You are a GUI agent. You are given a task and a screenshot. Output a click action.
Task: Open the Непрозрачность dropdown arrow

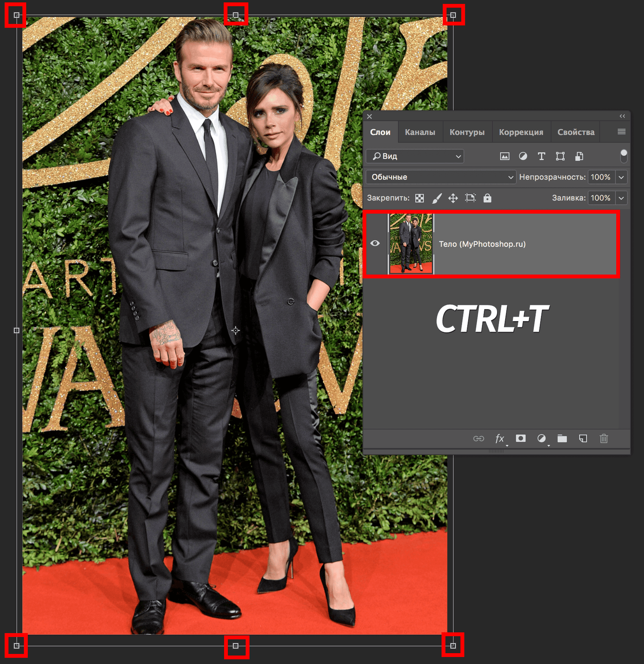tap(622, 177)
